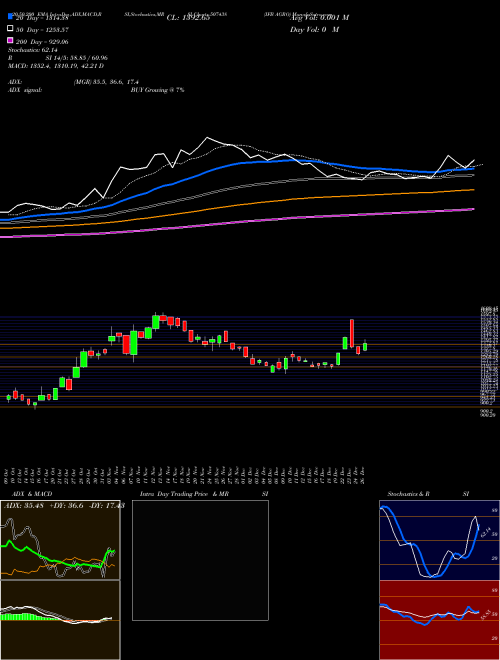The image size is (500, 660).
Task: Click the Stochastics & RSI panel title
Action: [428, 494]
